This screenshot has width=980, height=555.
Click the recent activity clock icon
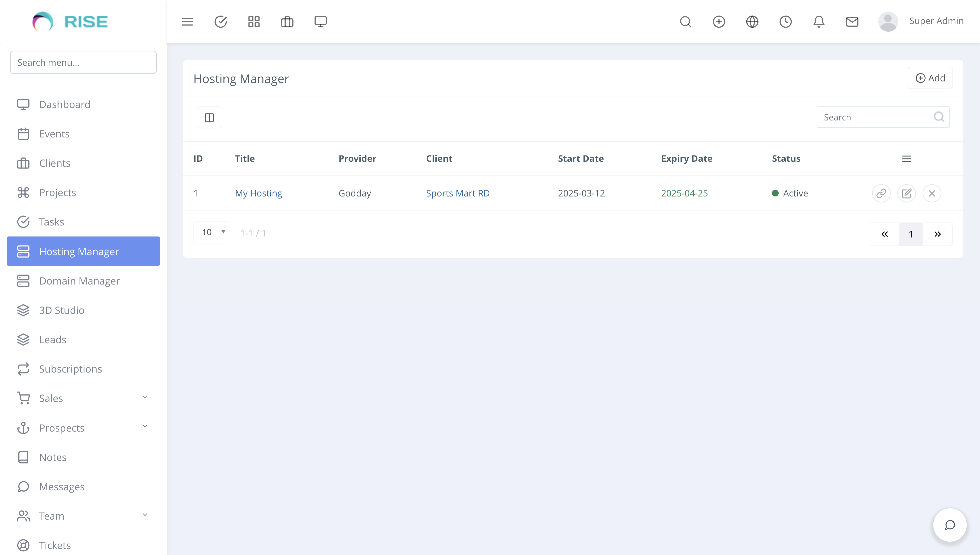pyautogui.click(x=785, y=22)
